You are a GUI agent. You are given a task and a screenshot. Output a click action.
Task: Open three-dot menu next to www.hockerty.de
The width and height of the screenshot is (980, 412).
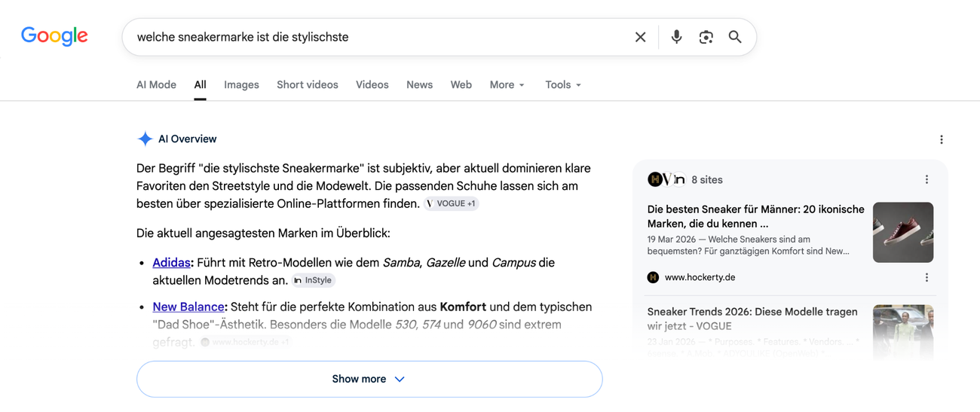926,277
